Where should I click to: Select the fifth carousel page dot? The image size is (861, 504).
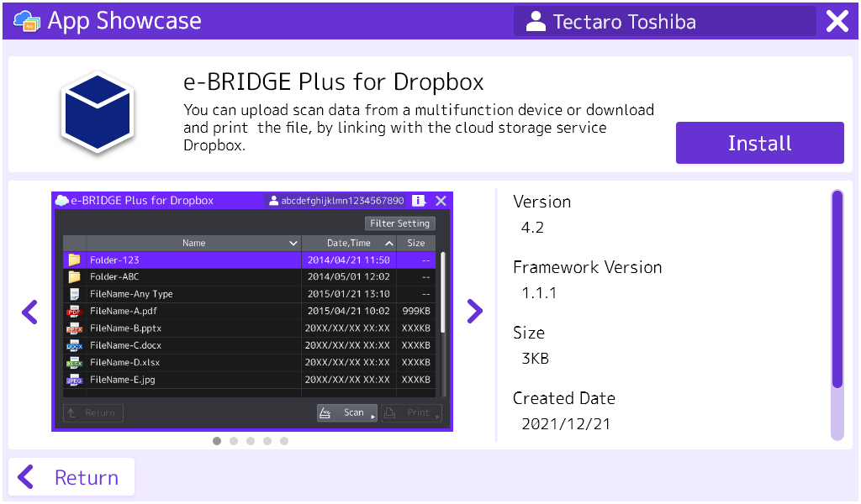point(284,441)
